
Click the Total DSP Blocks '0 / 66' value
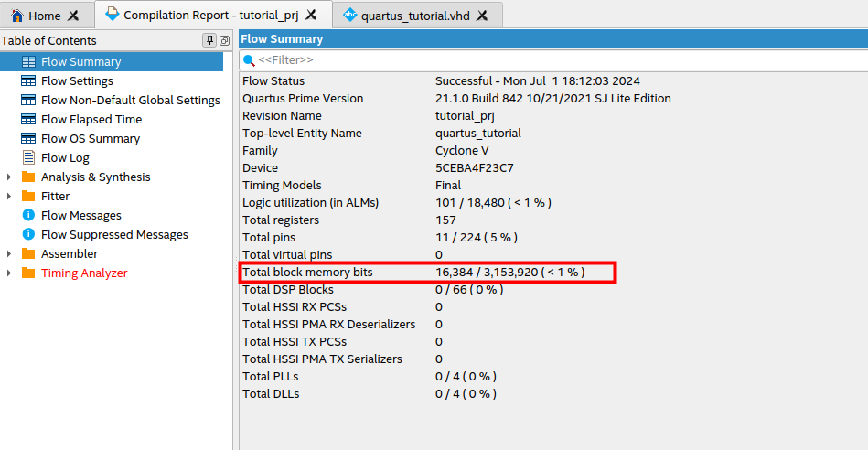pyautogui.click(x=469, y=290)
